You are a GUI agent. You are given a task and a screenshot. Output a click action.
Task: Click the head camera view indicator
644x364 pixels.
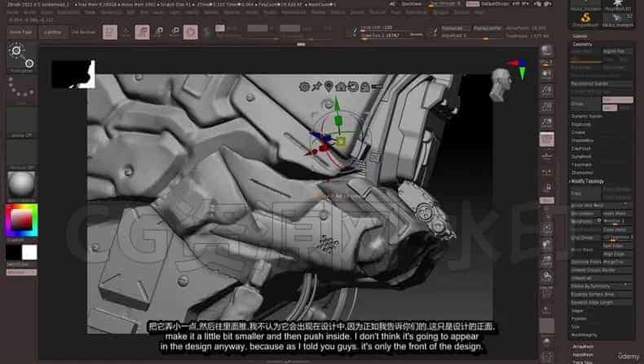click(x=501, y=85)
